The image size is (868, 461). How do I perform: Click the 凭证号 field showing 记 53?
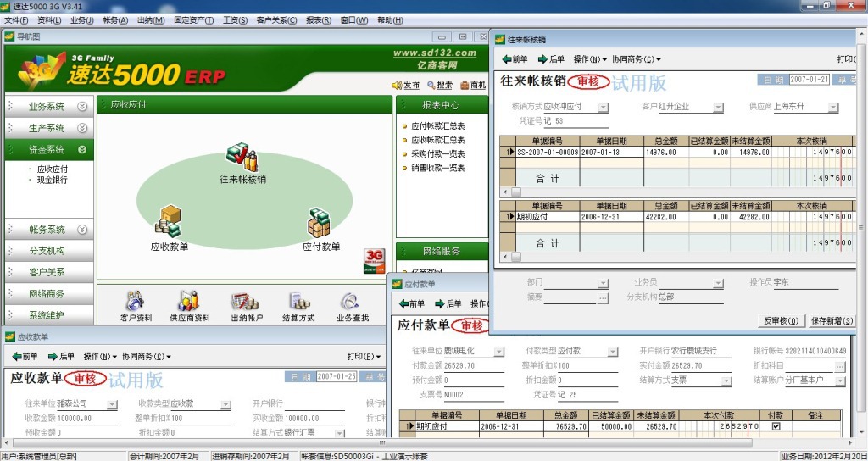point(576,121)
